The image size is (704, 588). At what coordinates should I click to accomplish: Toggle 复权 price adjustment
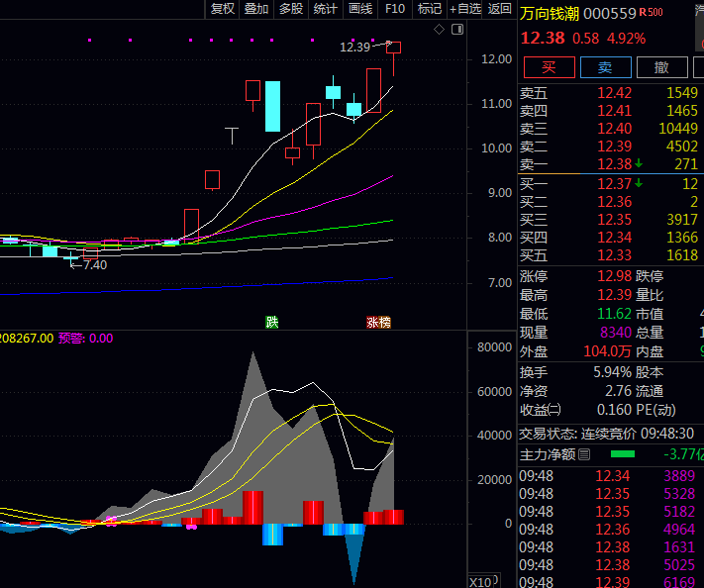coord(223,9)
